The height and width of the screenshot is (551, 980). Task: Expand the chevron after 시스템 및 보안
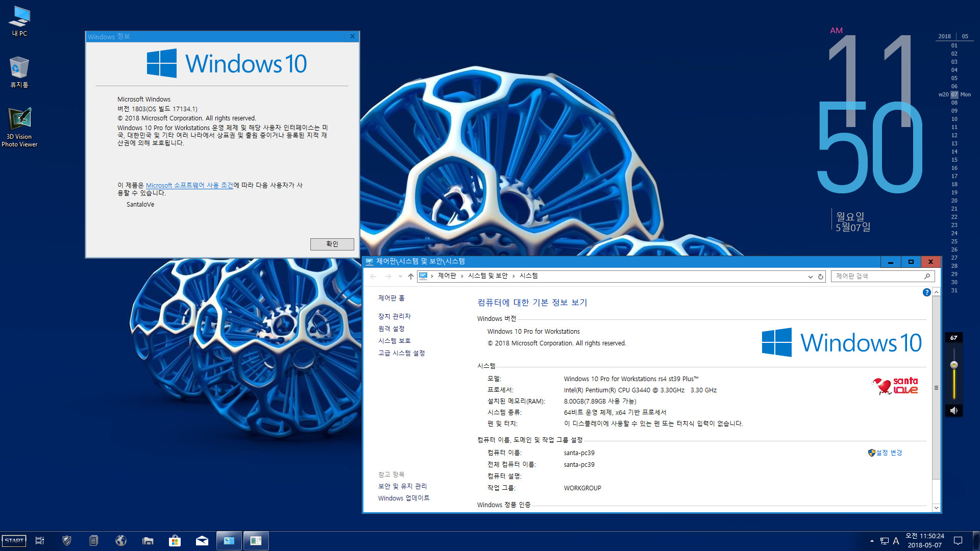point(513,276)
